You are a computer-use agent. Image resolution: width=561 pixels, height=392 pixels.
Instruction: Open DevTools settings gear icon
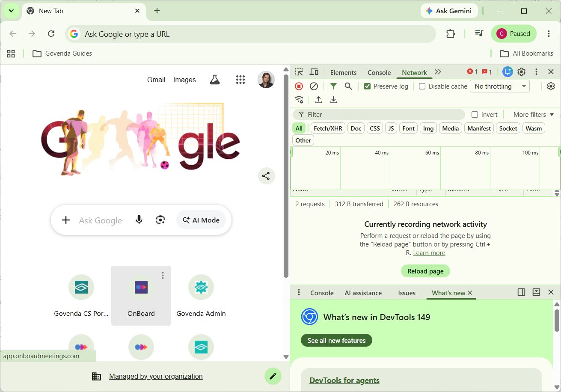coord(521,72)
